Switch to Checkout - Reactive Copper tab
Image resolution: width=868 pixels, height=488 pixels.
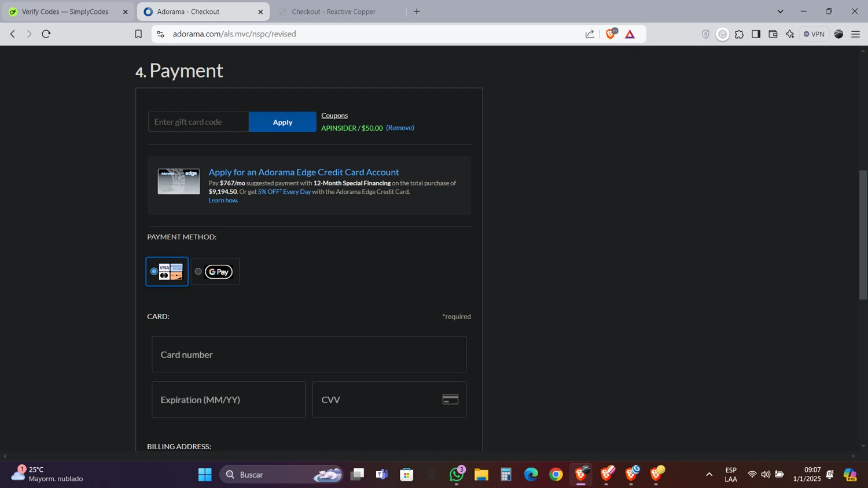[x=334, y=12]
